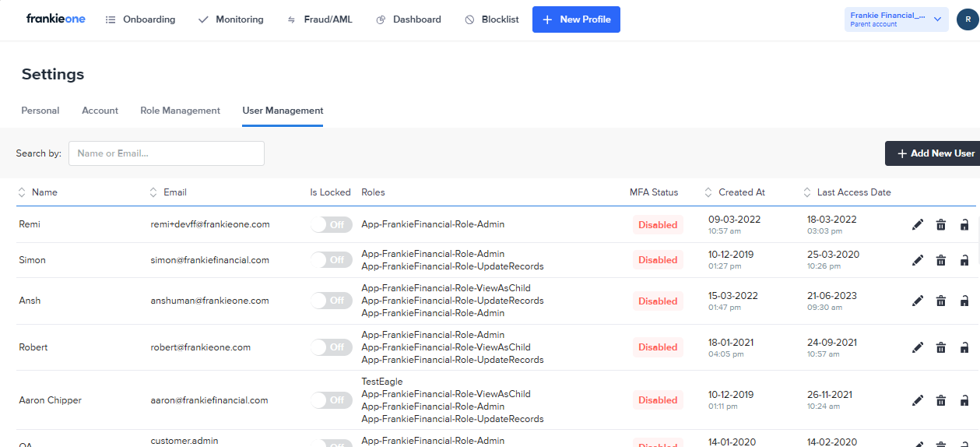980x447 pixels.
Task: Click email anshuman@frankieone.com
Action: tap(209, 301)
